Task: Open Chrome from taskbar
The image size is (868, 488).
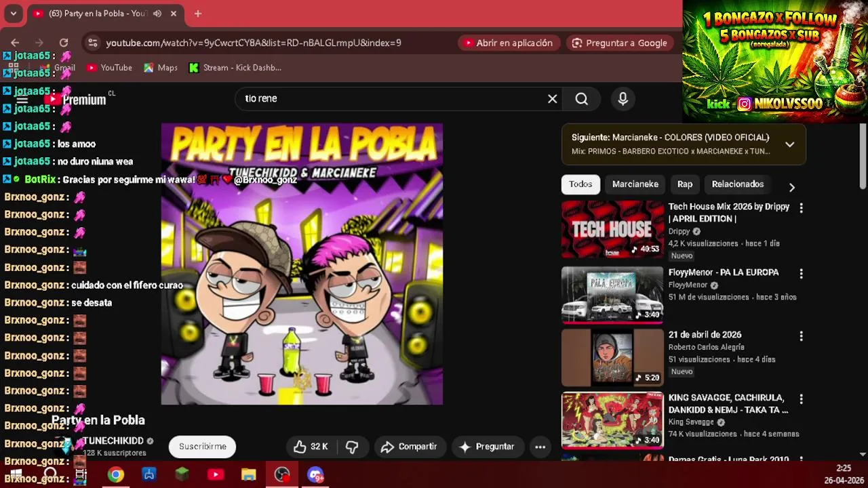Action: pos(116,474)
